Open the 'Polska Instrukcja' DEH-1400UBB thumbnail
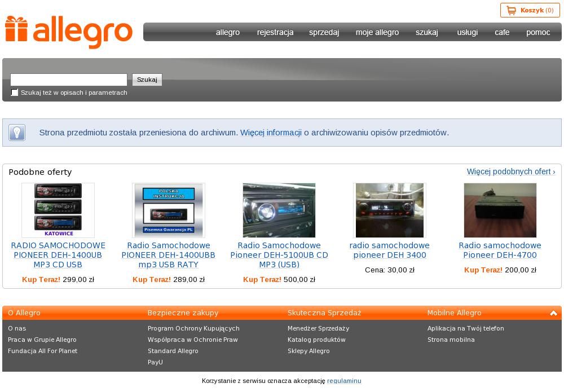Viewport: 564px width, 392px height. click(169, 210)
